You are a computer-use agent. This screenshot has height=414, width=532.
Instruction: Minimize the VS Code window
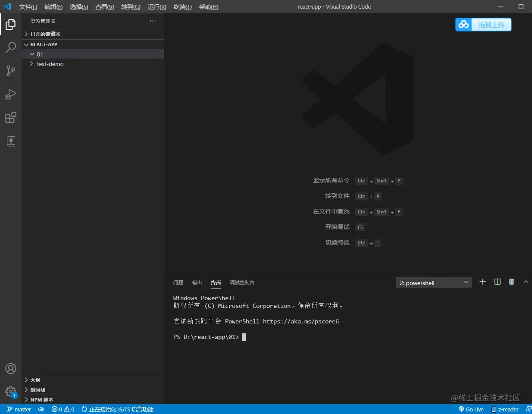coord(501,6)
